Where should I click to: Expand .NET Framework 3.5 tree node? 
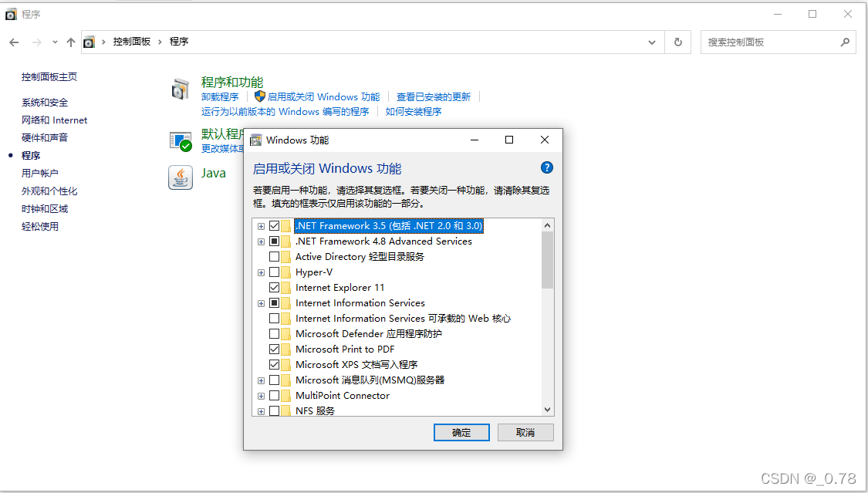click(261, 226)
